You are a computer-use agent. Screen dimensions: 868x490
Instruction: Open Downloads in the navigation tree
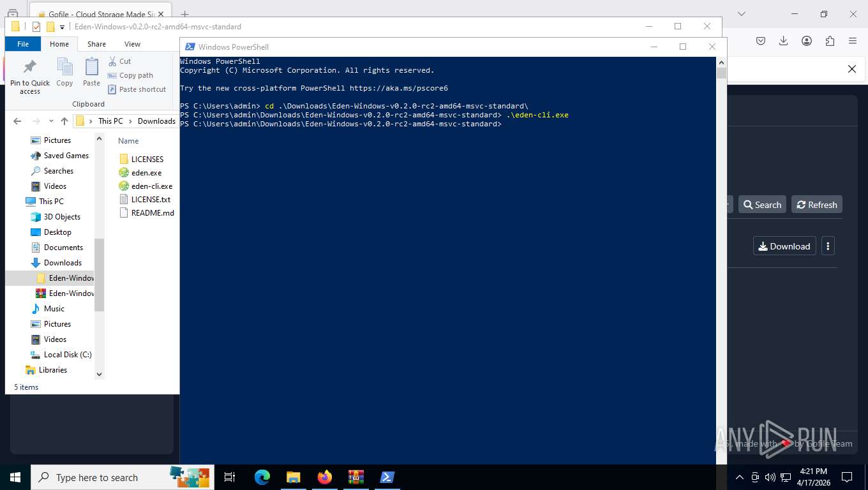pos(56,263)
